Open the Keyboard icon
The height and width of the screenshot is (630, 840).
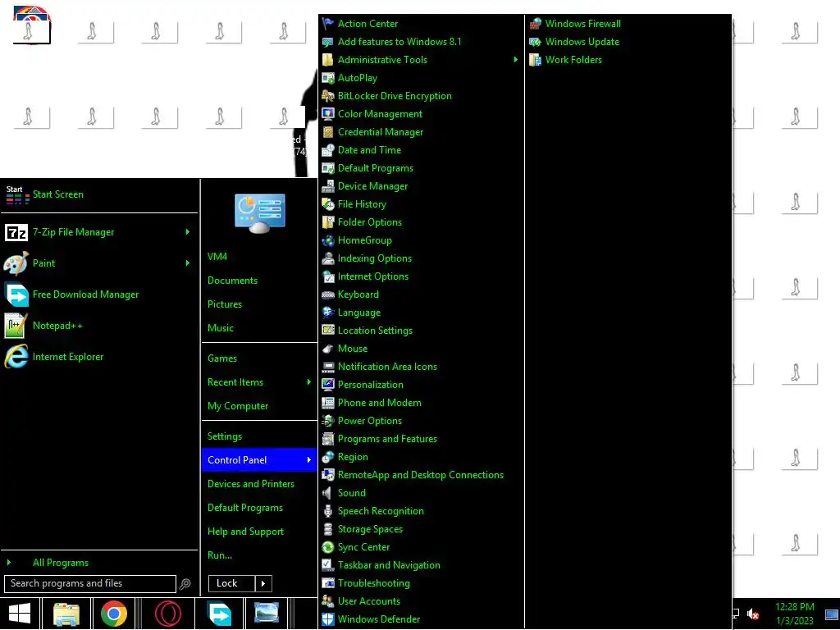coord(328,294)
